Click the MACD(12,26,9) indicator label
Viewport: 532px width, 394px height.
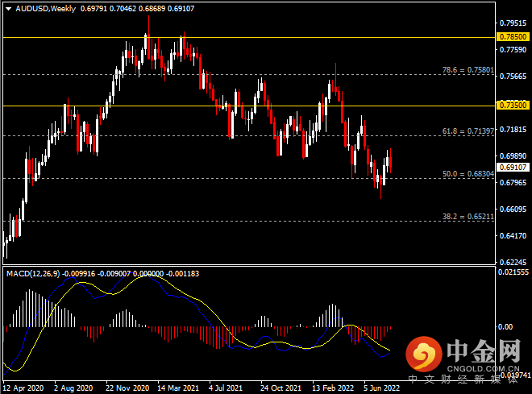click(x=33, y=274)
